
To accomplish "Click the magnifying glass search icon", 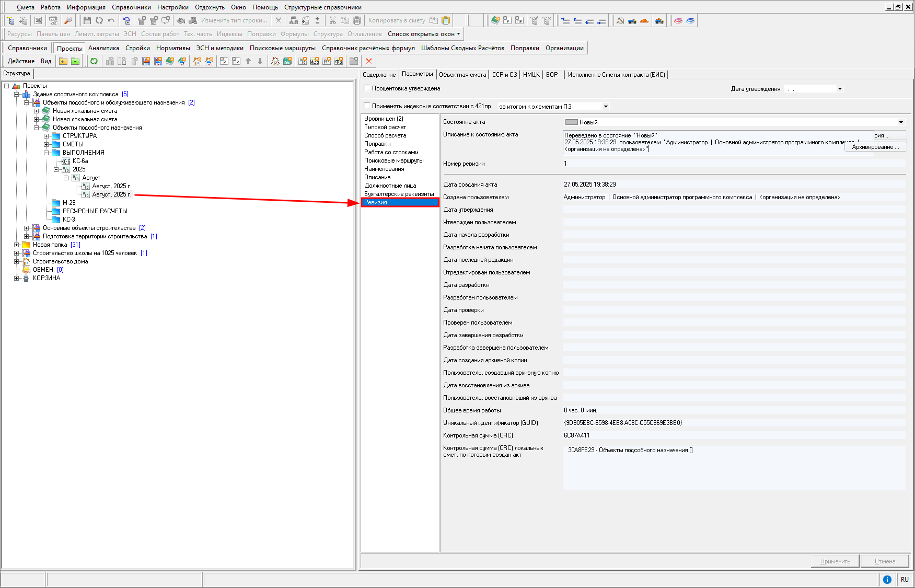I will pos(68,20).
